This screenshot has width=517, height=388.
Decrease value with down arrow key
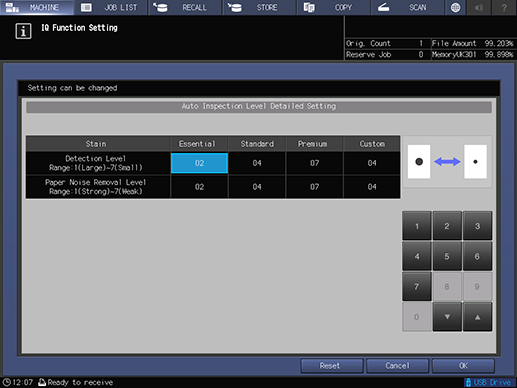coord(447,317)
